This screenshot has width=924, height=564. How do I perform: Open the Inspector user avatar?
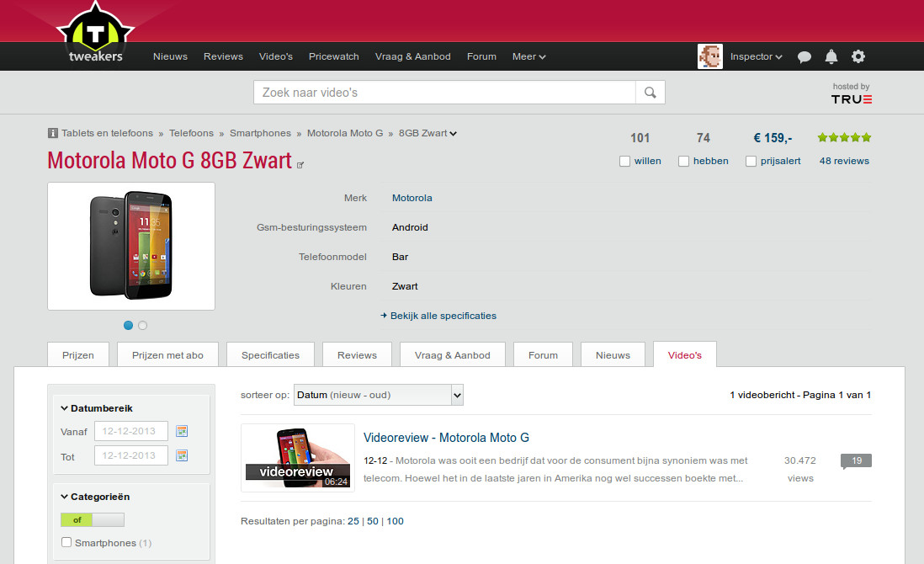coord(710,56)
